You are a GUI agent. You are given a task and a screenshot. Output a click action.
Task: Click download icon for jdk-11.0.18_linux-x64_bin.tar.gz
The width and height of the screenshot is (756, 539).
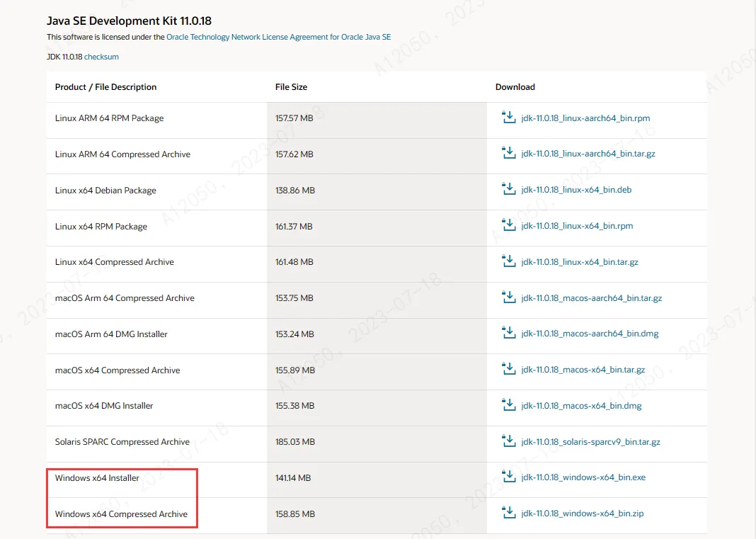click(509, 261)
